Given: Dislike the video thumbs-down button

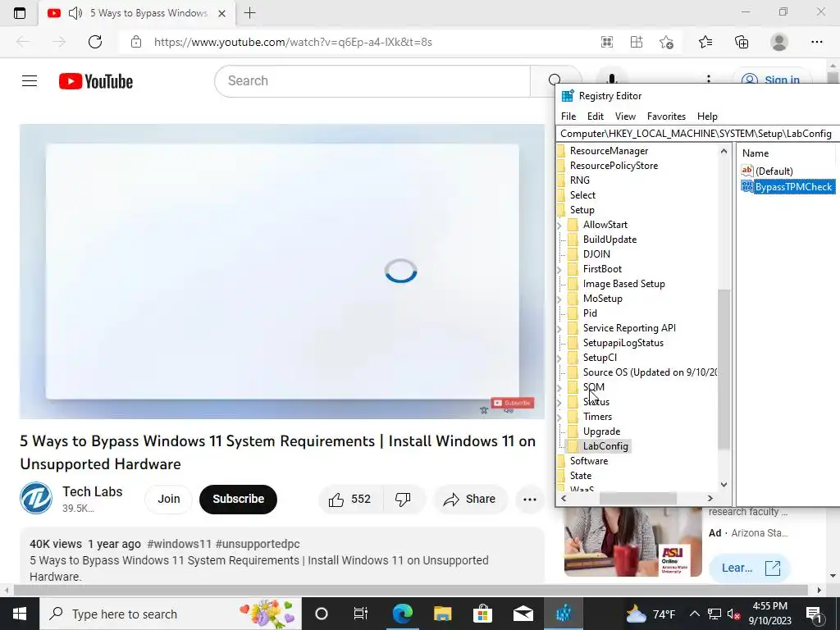Looking at the screenshot, I should (x=403, y=500).
